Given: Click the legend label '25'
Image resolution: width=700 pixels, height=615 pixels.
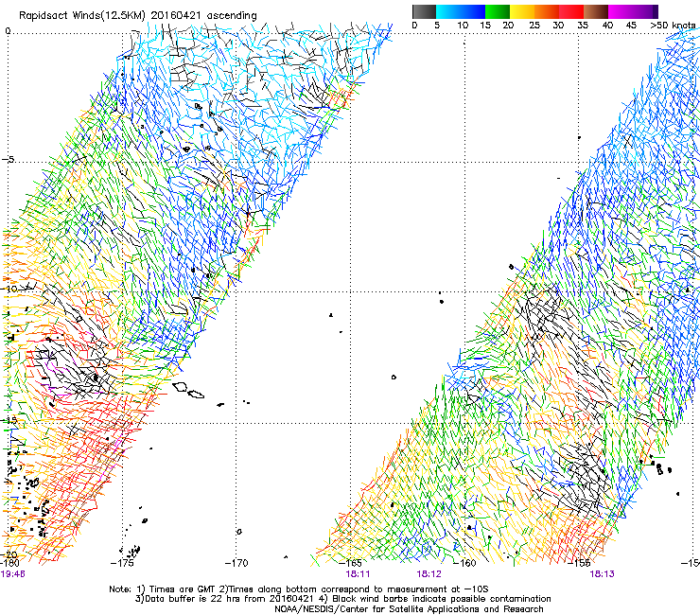Looking at the screenshot, I should tap(534, 26).
